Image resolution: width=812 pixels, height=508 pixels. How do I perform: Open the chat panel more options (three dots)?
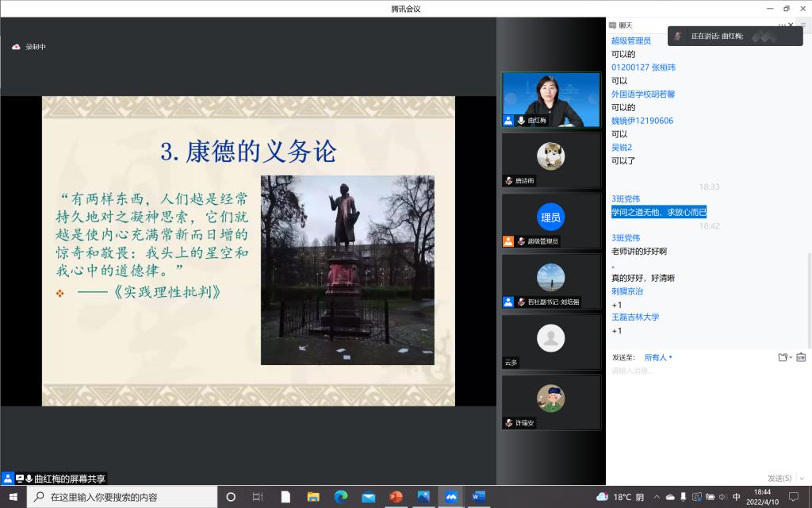782,25
